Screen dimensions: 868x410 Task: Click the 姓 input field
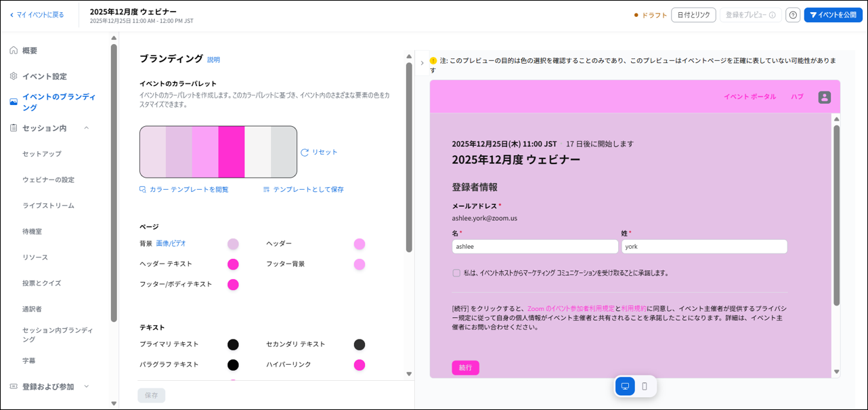click(x=704, y=247)
